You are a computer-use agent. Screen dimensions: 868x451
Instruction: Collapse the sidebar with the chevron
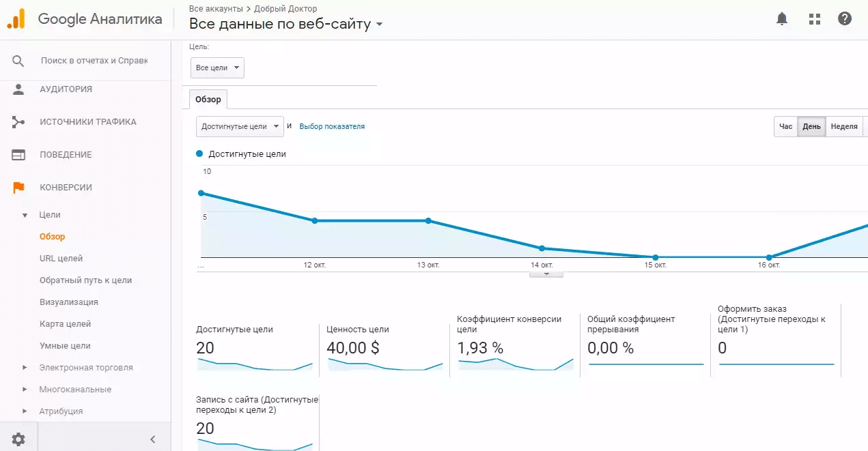(x=153, y=439)
